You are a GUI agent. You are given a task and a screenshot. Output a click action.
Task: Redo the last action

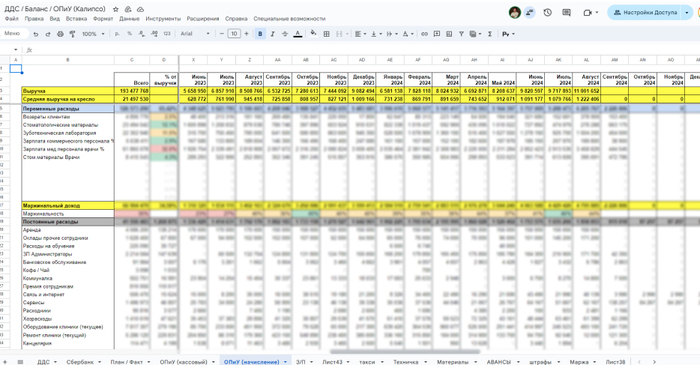coord(48,34)
